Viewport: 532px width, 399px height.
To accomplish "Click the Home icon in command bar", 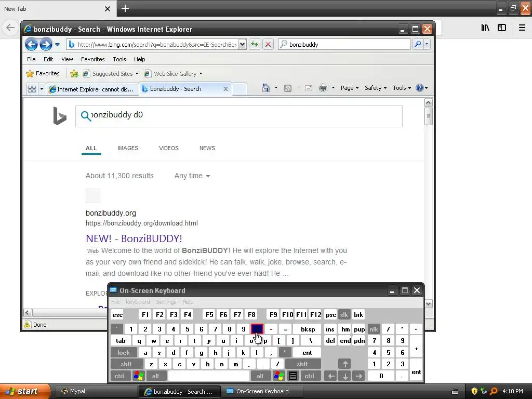I will pyautogui.click(x=266, y=88).
